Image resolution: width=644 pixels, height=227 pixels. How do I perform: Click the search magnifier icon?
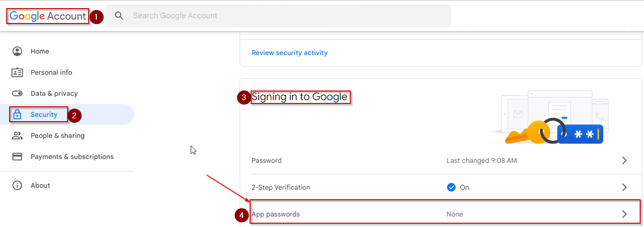119,16
